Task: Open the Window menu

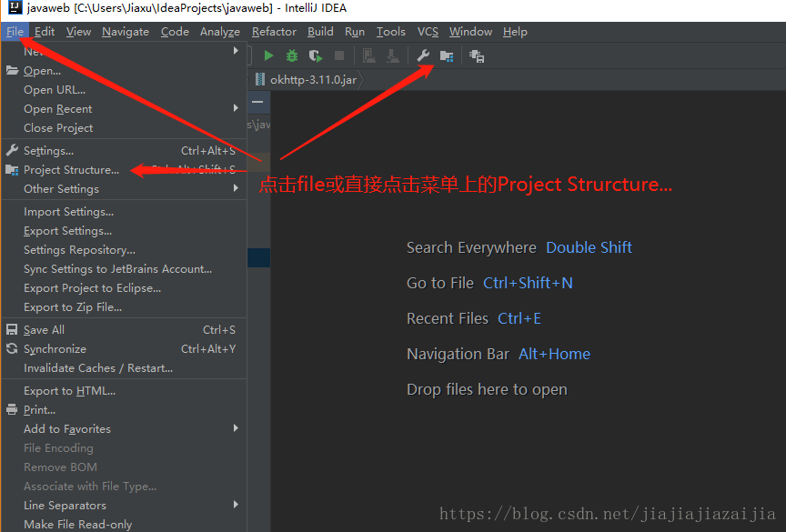Action: click(x=470, y=32)
